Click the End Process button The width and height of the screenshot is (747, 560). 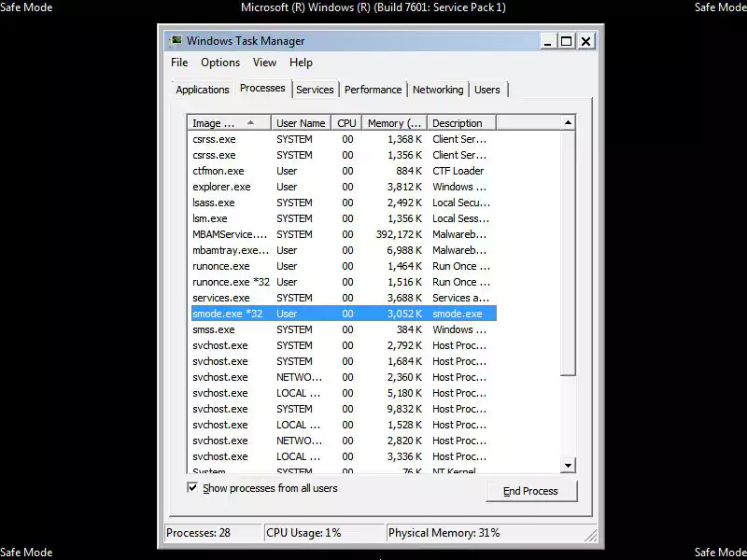pyautogui.click(x=530, y=491)
